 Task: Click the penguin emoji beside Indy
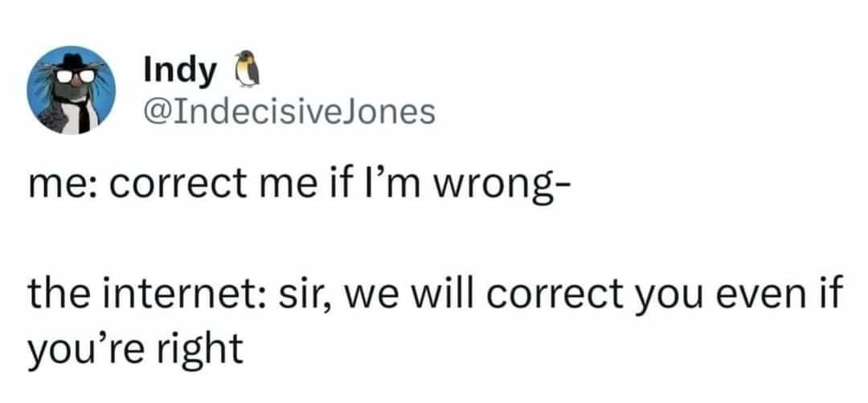click(247, 70)
